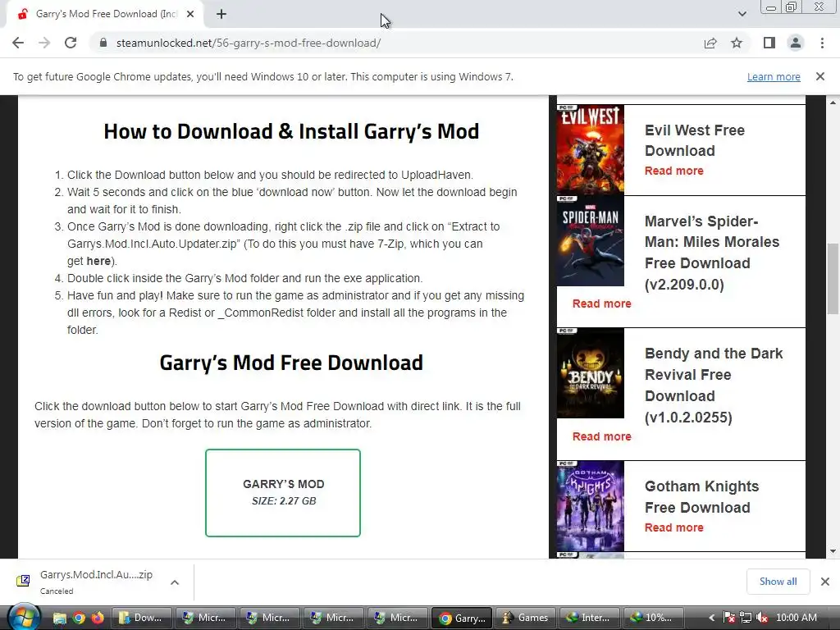The height and width of the screenshot is (630, 840).
Task: Share this page via the share icon
Action: coord(710,43)
